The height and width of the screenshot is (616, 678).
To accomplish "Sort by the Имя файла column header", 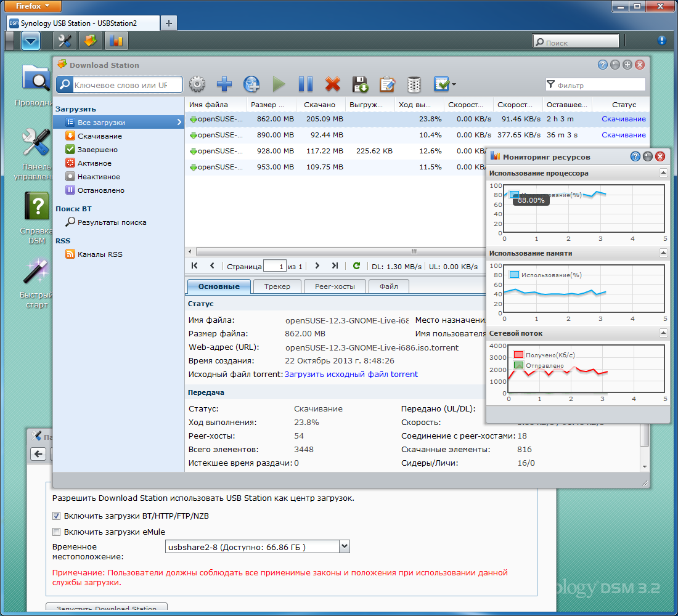I will coord(216,105).
